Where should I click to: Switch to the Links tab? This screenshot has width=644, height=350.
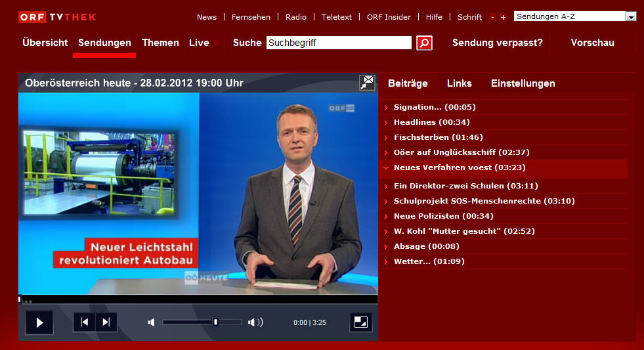pyautogui.click(x=459, y=83)
